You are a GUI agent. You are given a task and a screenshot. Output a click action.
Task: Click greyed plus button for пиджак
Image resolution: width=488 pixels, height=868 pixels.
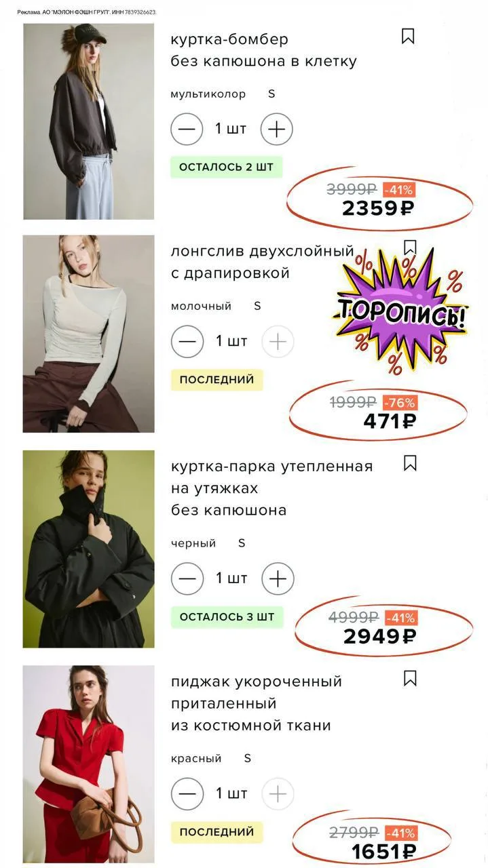(x=278, y=793)
